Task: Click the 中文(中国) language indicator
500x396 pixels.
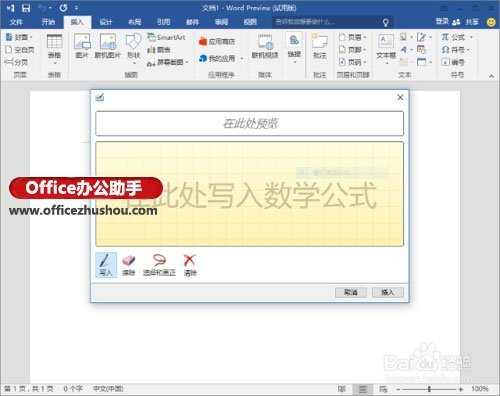Action: pyautogui.click(x=108, y=389)
